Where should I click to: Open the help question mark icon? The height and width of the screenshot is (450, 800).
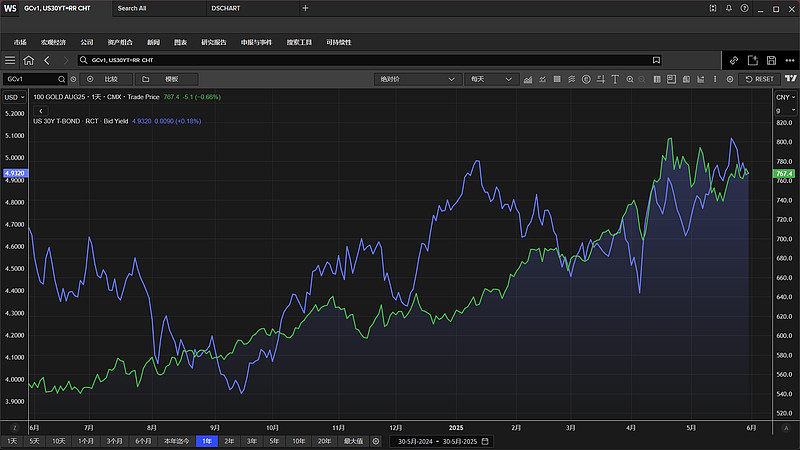(744, 8)
